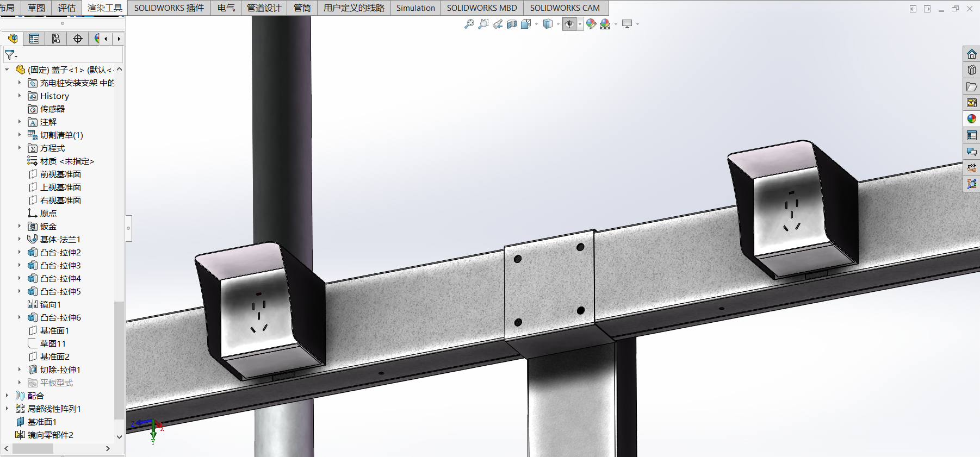This screenshot has height=457, width=980.
Task: Select 材质 <未指定> in the tree
Action: tap(61, 161)
